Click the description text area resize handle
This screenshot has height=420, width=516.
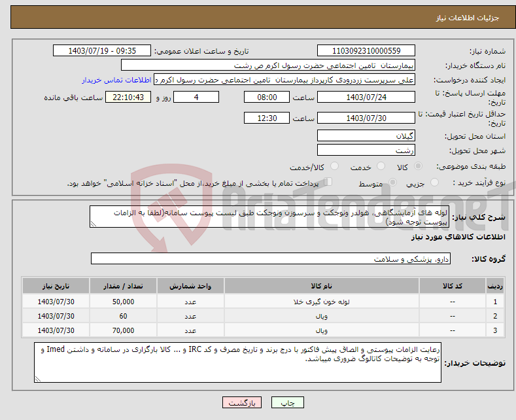click(94, 224)
